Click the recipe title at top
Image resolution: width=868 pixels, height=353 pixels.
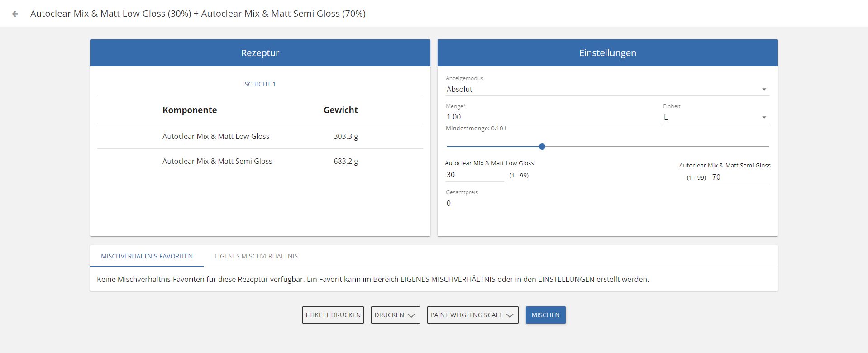198,14
